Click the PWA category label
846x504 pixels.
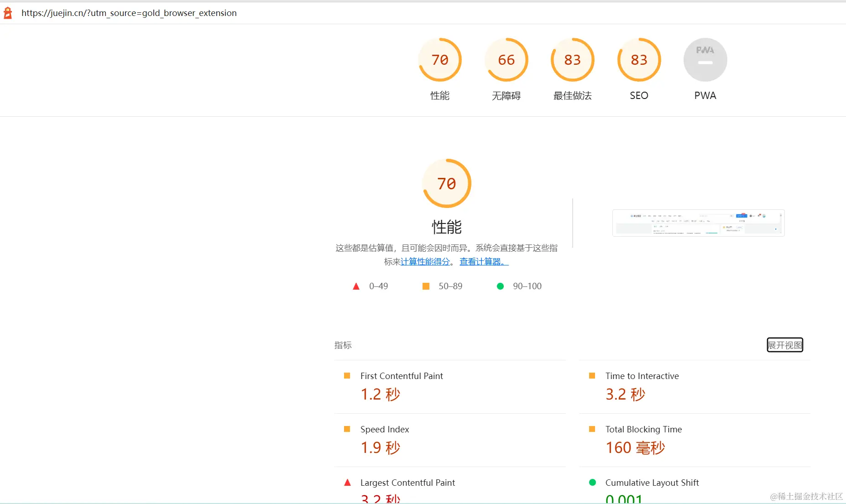[705, 96]
